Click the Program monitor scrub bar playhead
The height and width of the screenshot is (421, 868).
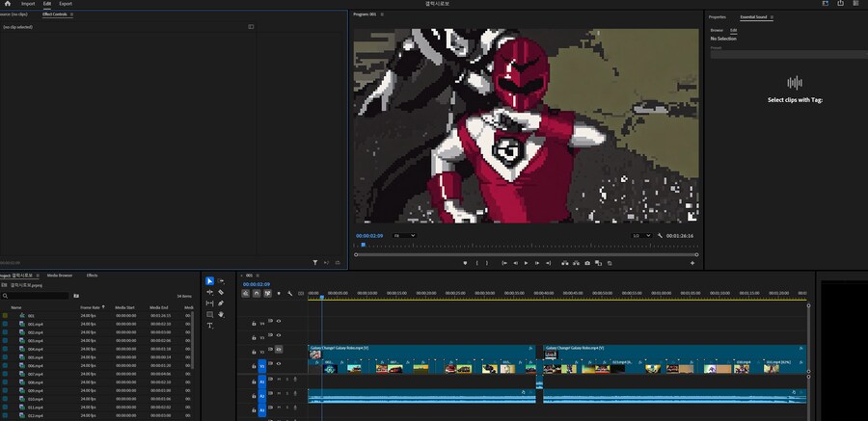coord(364,245)
